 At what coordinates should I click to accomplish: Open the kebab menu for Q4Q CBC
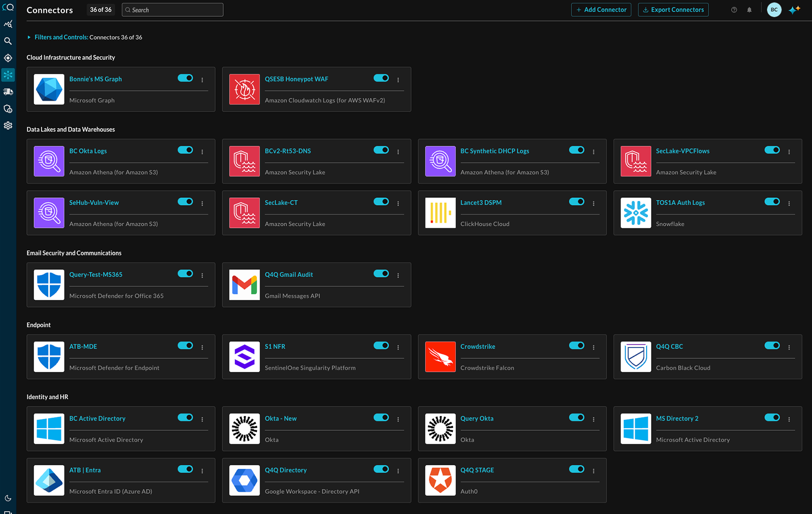click(x=789, y=348)
